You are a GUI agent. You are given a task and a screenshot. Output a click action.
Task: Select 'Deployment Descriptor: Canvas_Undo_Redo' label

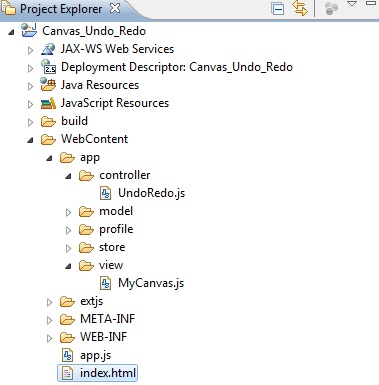pyautogui.click(x=177, y=67)
